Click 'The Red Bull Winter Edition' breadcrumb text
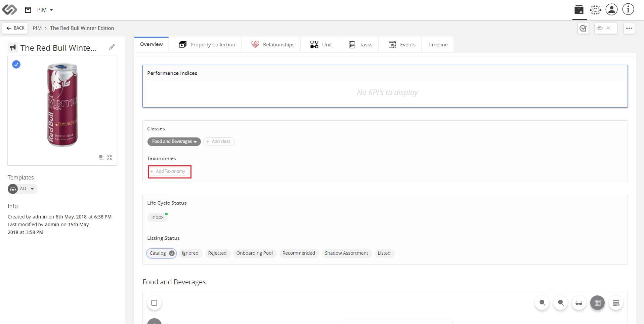Viewport: 644px width, 324px height. pyautogui.click(x=82, y=28)
